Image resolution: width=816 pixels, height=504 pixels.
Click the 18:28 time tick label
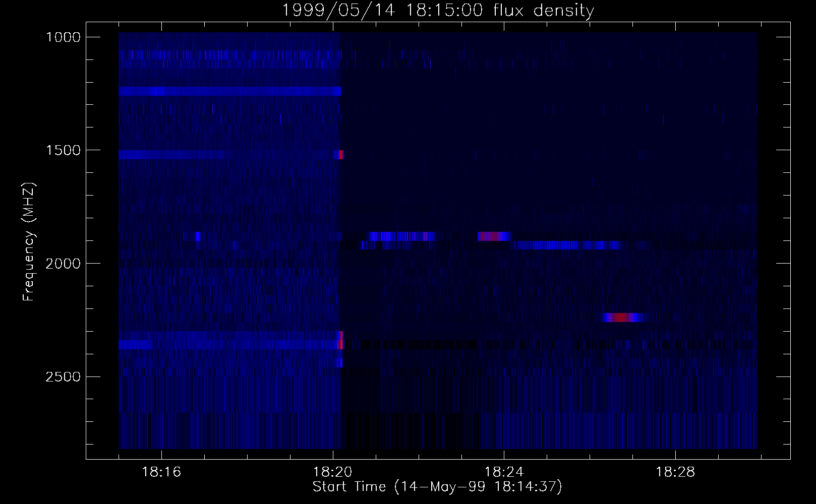click(675, 472)
